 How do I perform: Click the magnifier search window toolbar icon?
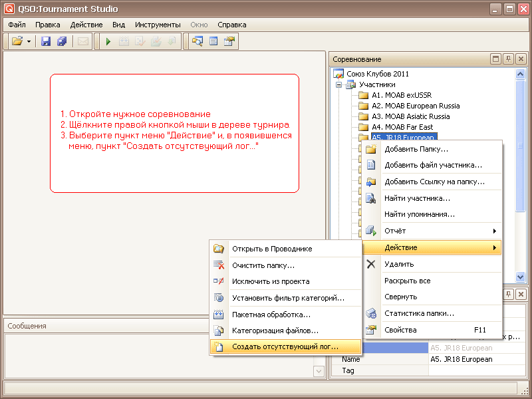(x=197, y=41)
